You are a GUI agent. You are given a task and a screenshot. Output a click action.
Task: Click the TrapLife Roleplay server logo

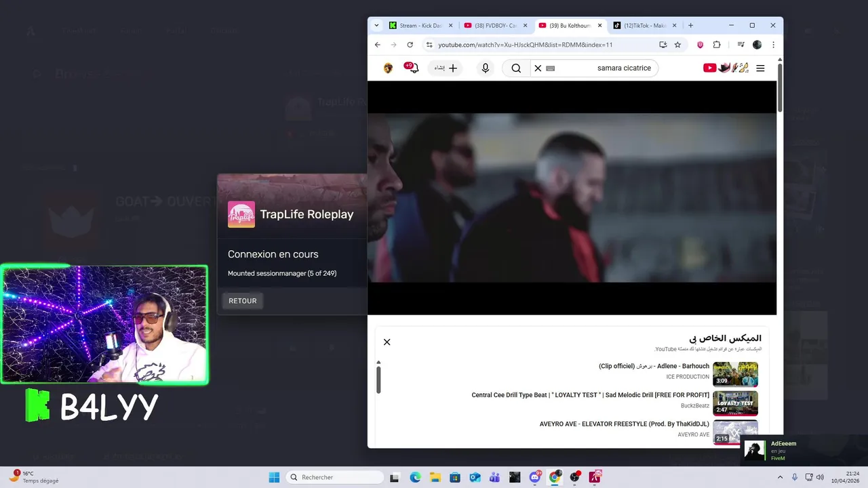(241, 214)
